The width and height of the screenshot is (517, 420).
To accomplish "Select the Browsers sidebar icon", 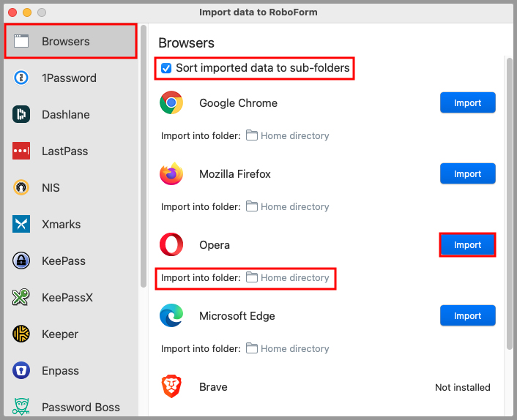I will 21,42.
